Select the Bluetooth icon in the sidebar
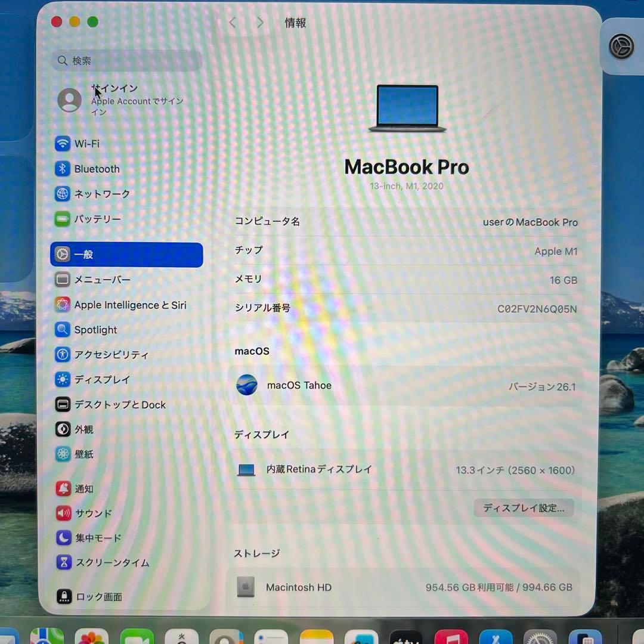This screenshot has width=644, height=644. click(63, 169)
